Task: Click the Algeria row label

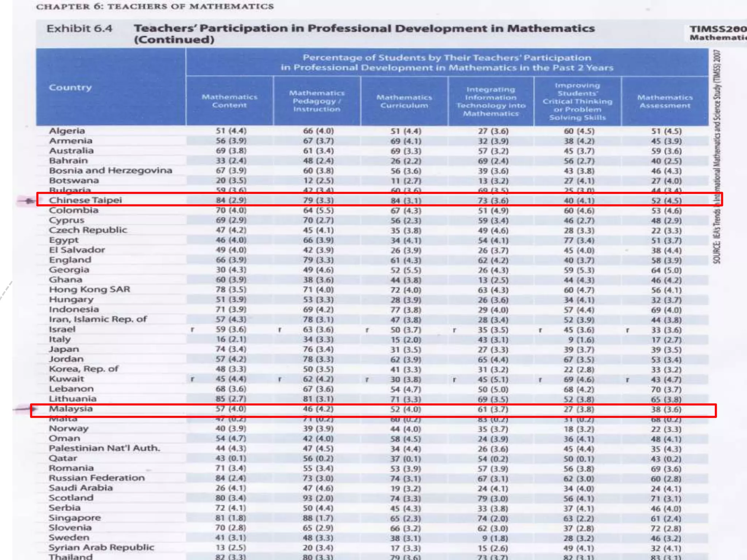Action: [x=67, y=131]
